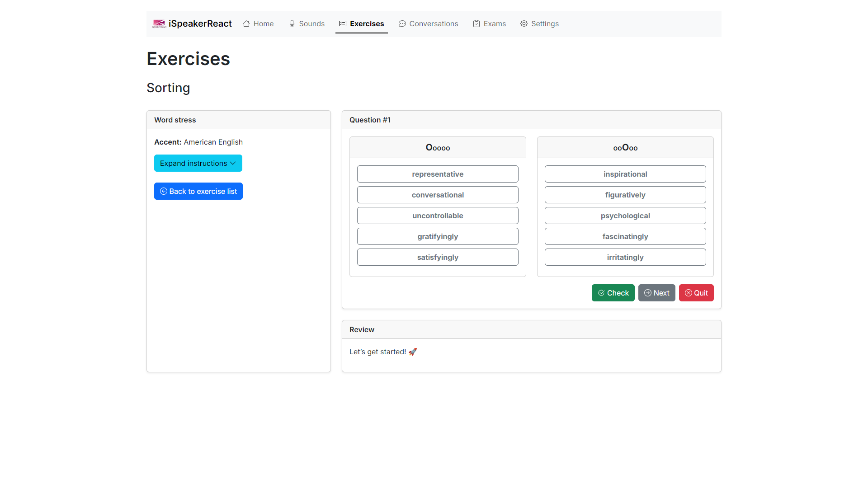Check the sorting answers
The height and width of the screenshot is (488, 868).
tap(613, 293)
